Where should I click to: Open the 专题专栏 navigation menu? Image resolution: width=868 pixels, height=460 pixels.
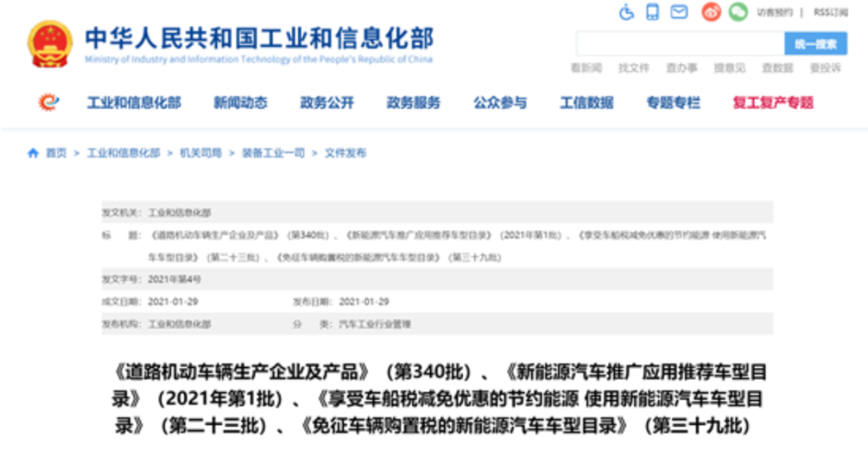coord(673,102)
